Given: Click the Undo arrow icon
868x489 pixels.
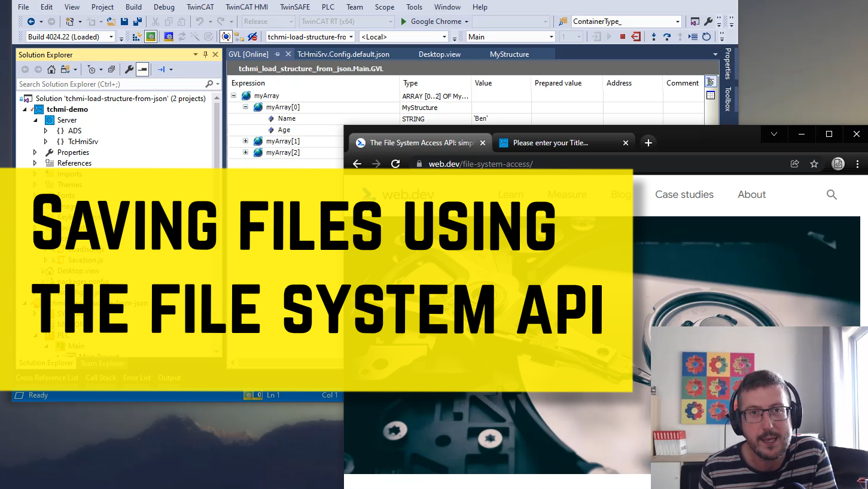Looking at the screenshot, I should tap(199, 22).
